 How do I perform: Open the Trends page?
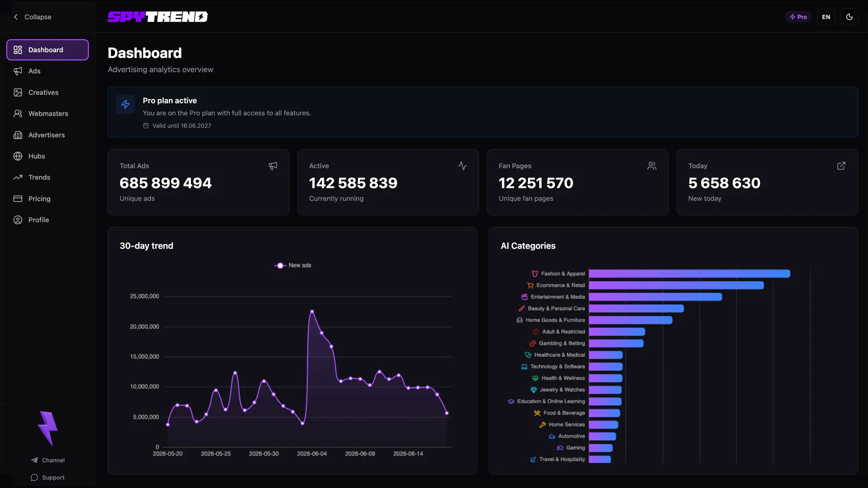[47, 177]
